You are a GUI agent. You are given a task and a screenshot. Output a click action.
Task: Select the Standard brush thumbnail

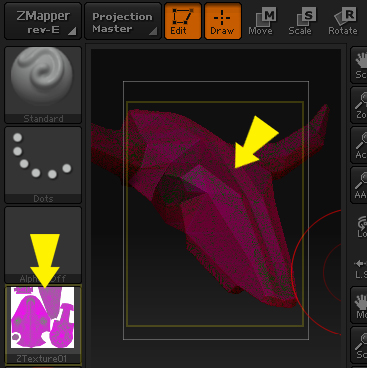click(43, 85)
